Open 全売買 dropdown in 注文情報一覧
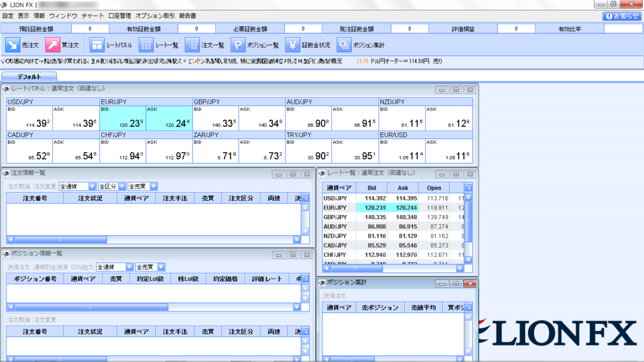644x362 pixels. click(143, 186)
